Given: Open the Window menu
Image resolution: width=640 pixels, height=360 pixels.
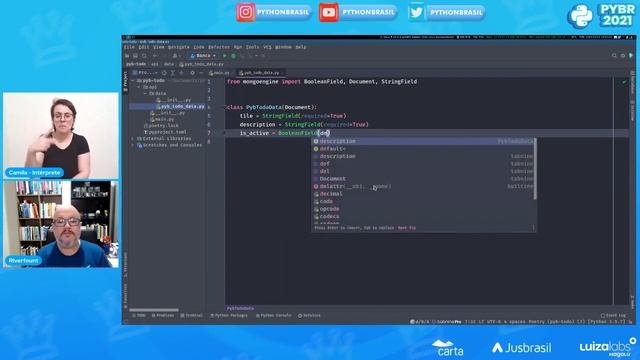Looking at the screenshot, I should [283, 47].
